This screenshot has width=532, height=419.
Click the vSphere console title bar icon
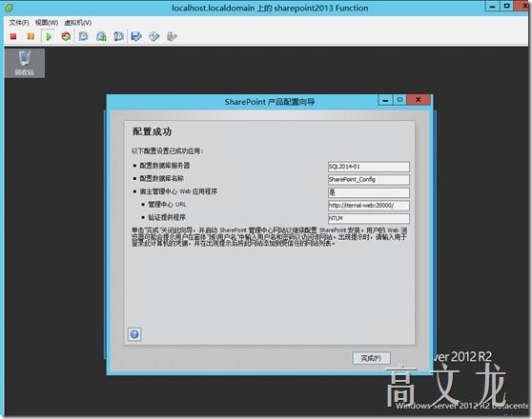[9, 7]
